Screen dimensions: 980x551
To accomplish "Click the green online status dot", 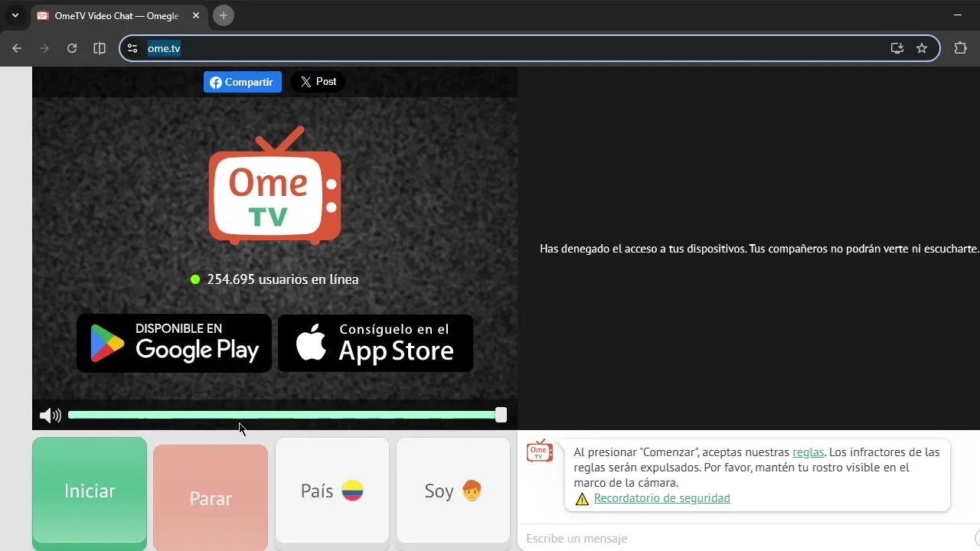I will [x=195, y=279].
